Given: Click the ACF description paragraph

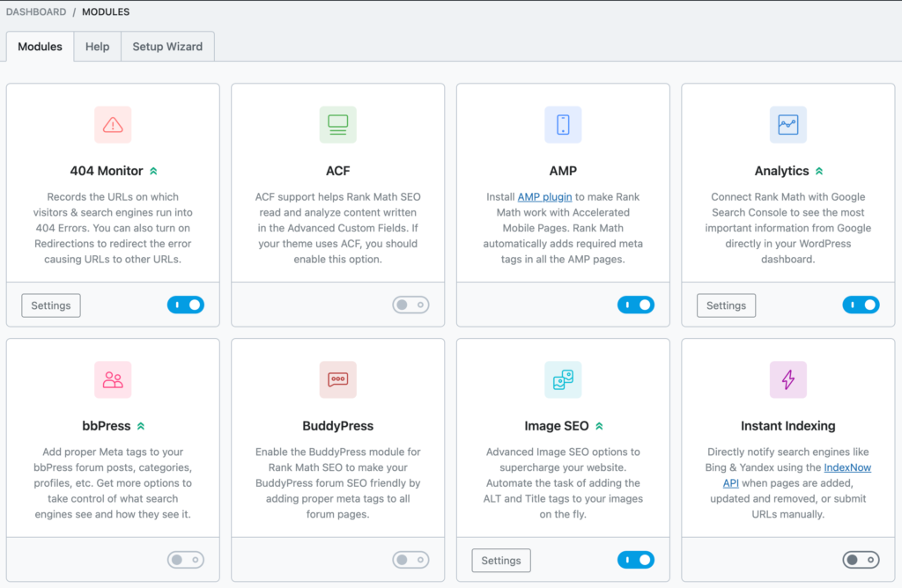Looking at the screenshot, I should (337, 228).
